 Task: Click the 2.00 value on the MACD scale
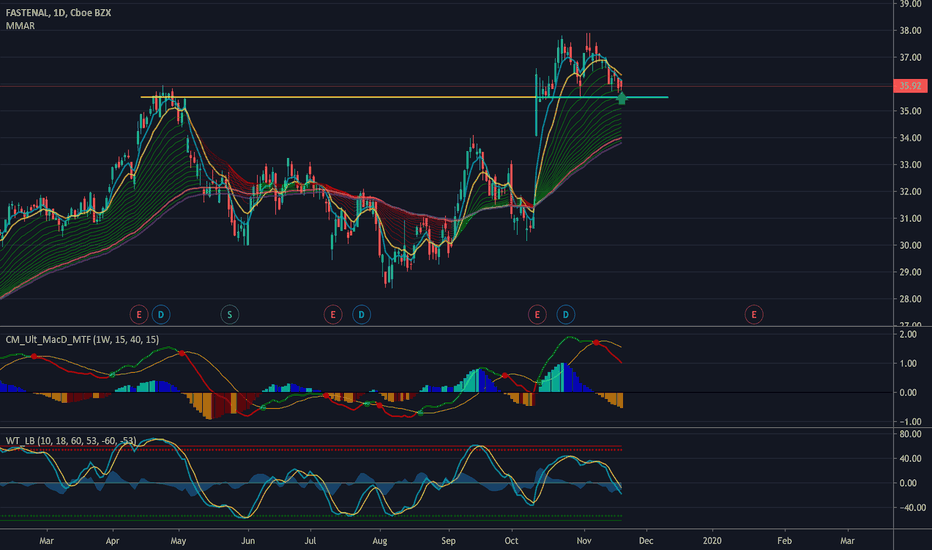point(908,335)
